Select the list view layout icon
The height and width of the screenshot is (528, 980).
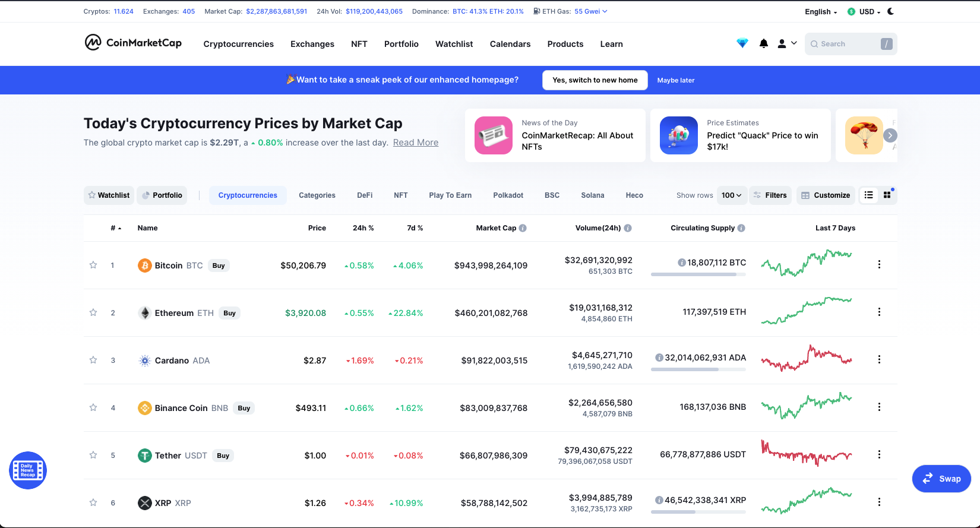point(868,195)
